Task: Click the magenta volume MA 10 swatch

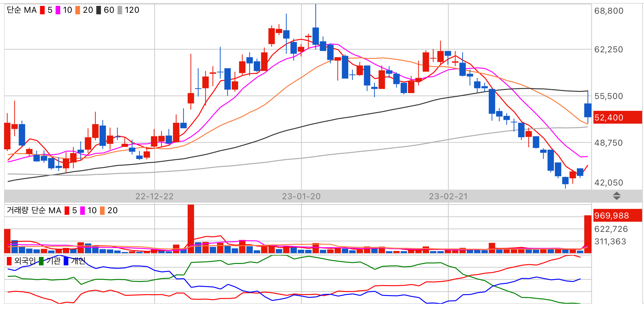Action: pyautogui.click(x=82, y=211)
